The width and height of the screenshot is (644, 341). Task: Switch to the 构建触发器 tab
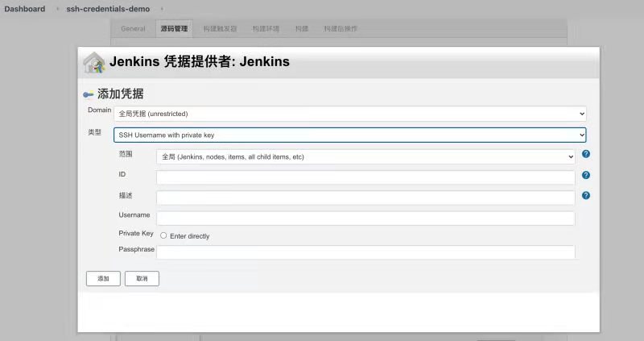pyautogui.click(x=220, y=29)
